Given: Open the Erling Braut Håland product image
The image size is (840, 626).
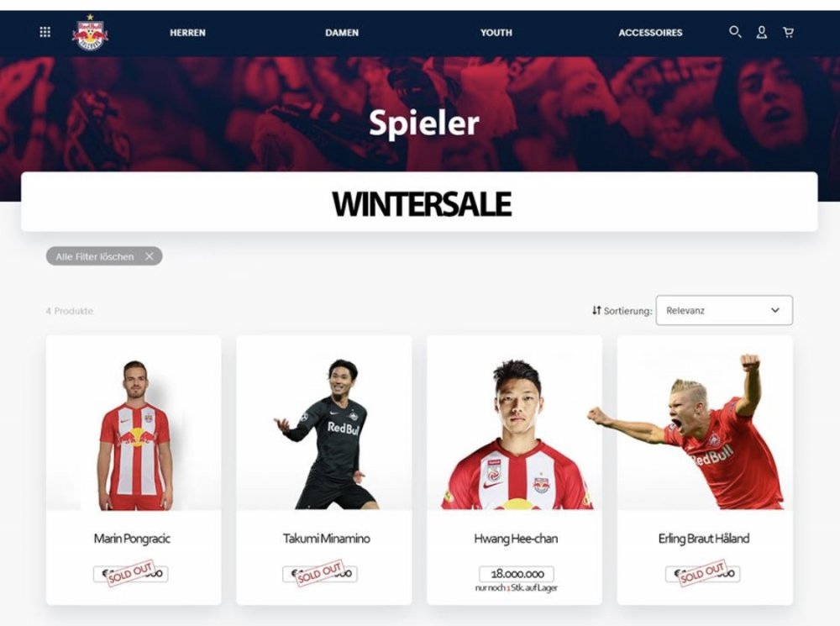Looking at the screenshot, I should pos(705,423).
